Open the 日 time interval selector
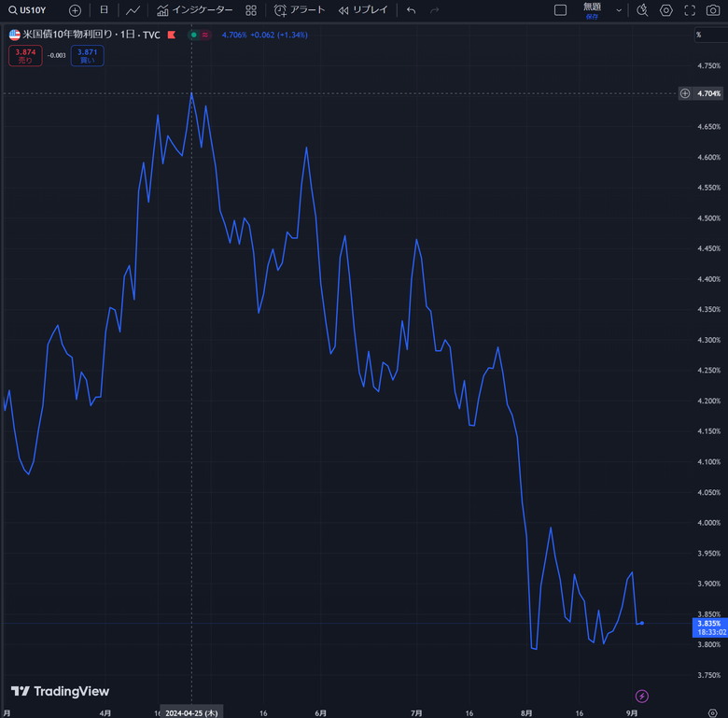Screen dimensions: 728x718 104,10
